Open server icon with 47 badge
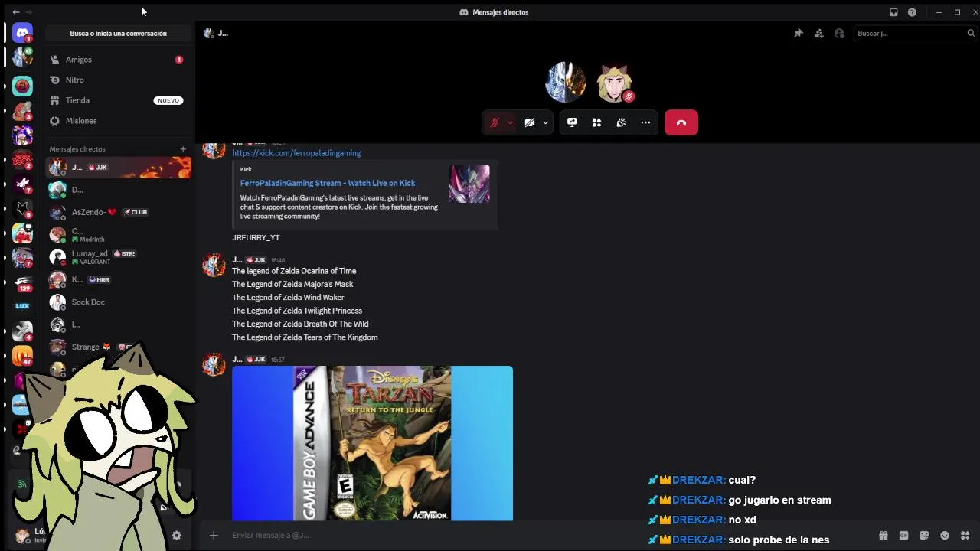 coord(23,357)
